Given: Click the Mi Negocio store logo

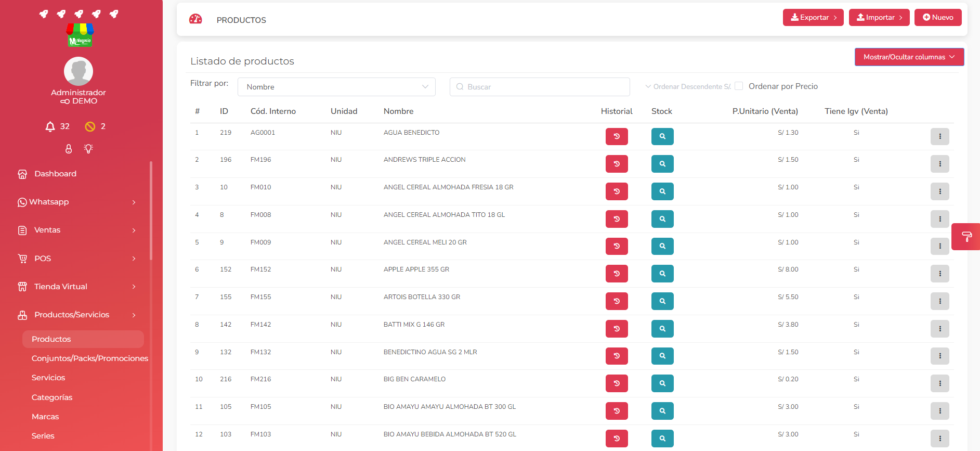Looking at the screenshot, I should tap(80, 35).
